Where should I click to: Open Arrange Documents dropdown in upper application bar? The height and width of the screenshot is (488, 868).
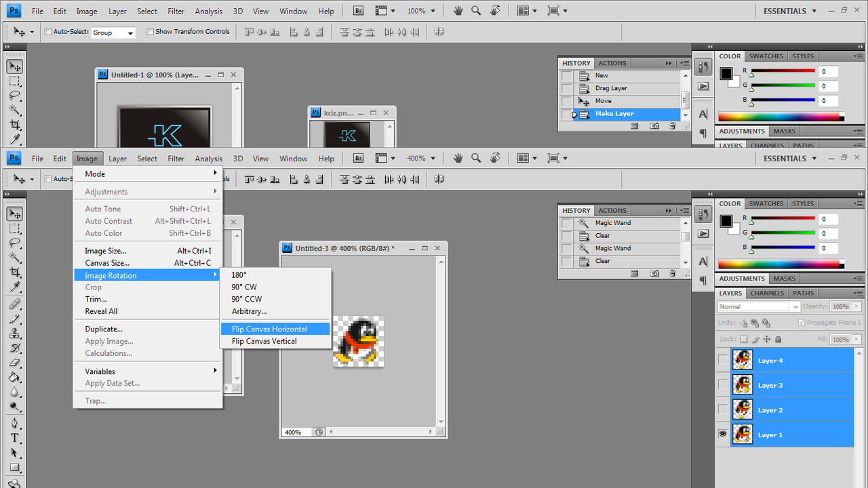526,11
